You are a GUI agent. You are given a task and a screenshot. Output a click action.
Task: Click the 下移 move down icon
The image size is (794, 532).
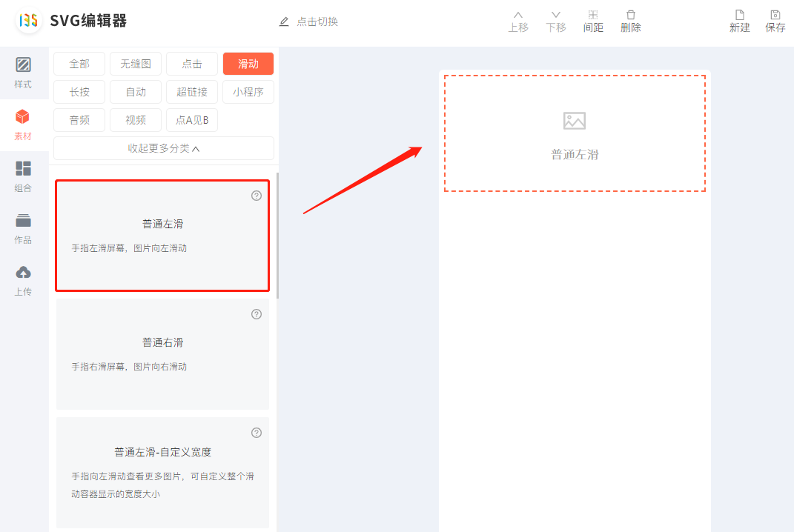(556, 15)
